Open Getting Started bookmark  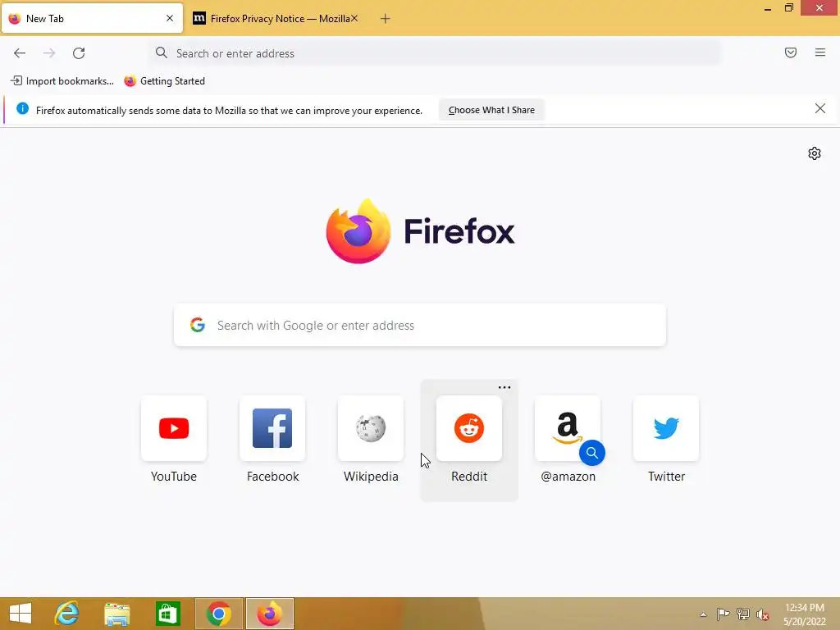click(x=164, y=81)
